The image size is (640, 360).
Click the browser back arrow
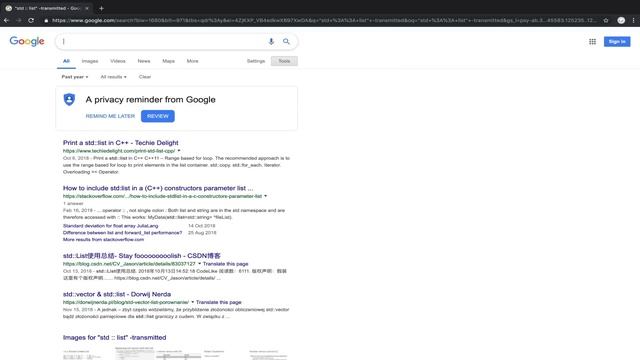point(6,20)
